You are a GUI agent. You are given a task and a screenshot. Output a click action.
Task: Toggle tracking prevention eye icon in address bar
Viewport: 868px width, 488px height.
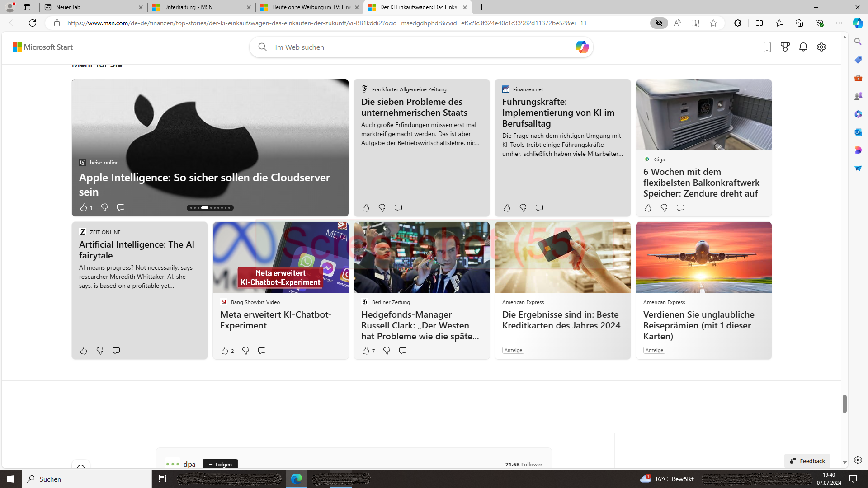(x=659, y=23)
